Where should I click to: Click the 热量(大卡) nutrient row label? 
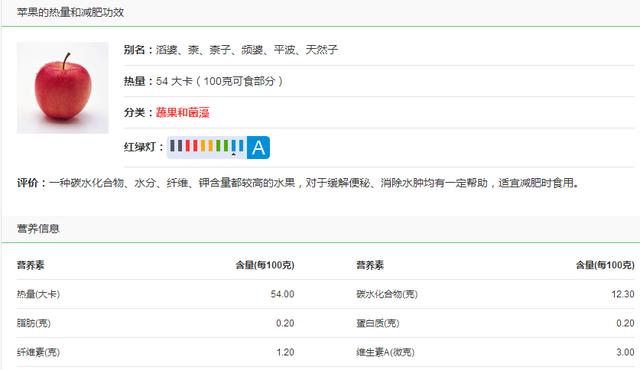click(x=38, y=294)
